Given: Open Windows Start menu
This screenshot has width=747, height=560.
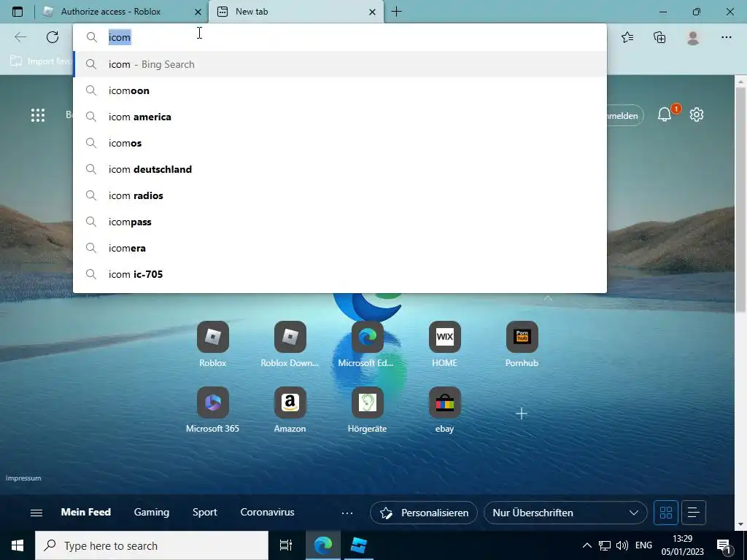Looking at the screenshot, I should pos(18,545).
